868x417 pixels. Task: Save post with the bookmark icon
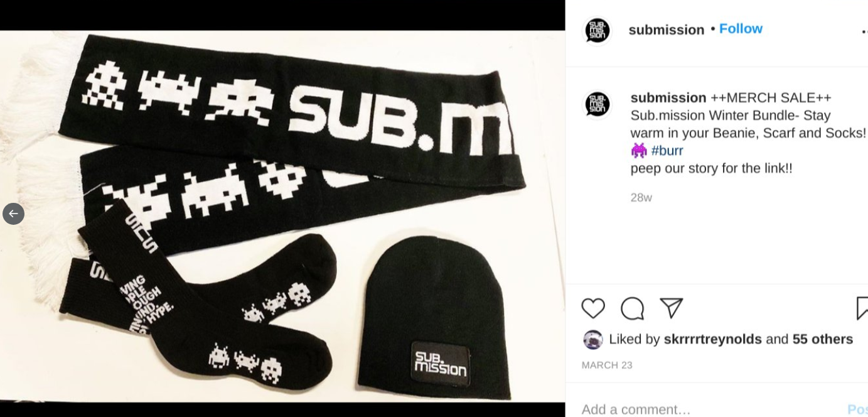click(862, 308)
